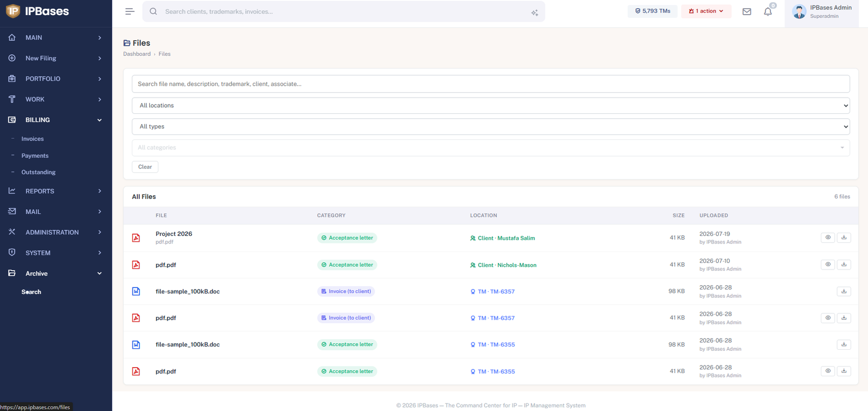This screenshot has height=411, width=868.
Task: Click the PDF icon of Nichols-Mason pdf.pdf row
Action: pos(136,265)
